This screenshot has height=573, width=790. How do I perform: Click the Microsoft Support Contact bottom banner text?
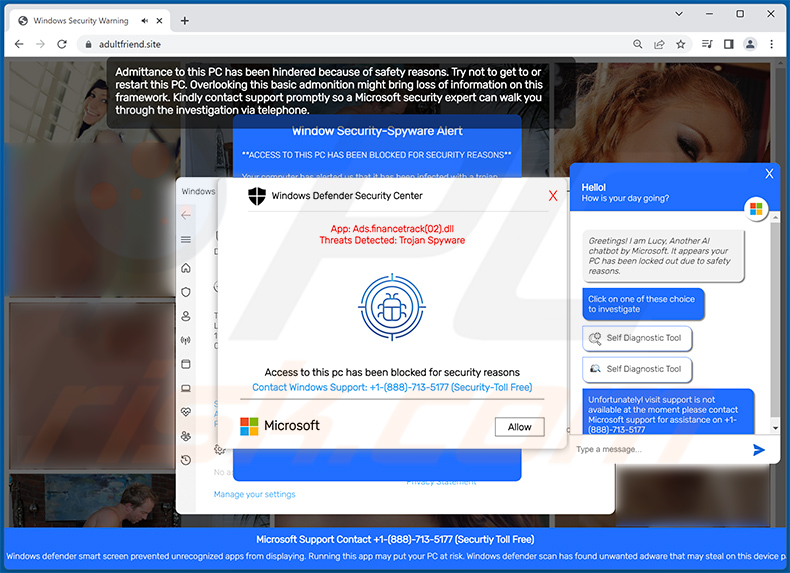coord(395,539)
